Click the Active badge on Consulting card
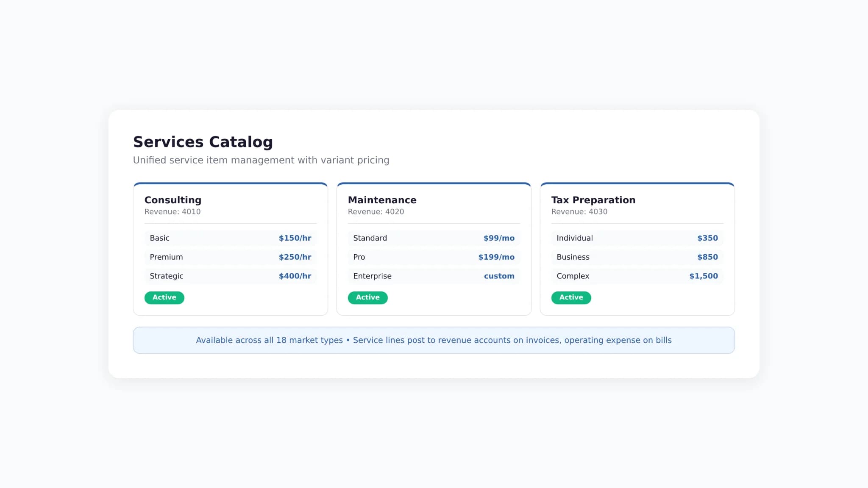This screenshot has height=488, width=868. coord(164,297)
